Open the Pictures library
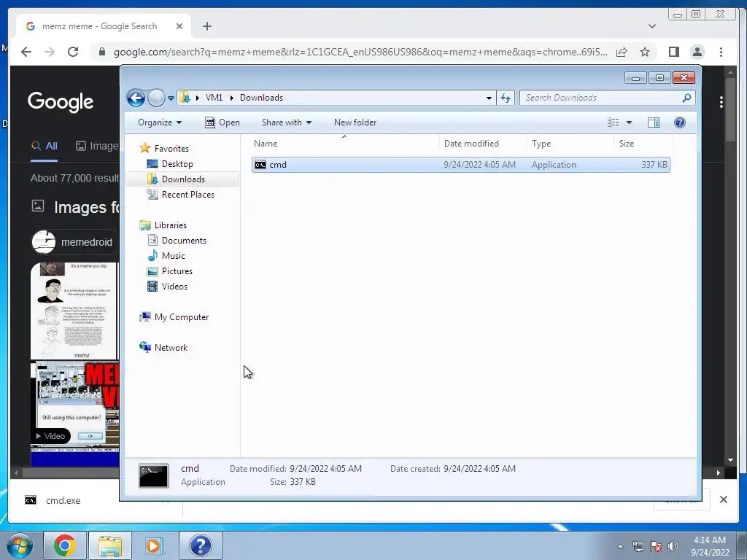Viewport: 747px width, 560px height. (169, 271)
